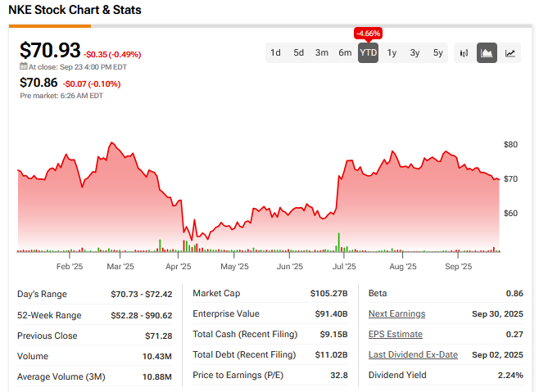
Task: Click the Mar '25 axis label
Action: click(x=120, y=267)
